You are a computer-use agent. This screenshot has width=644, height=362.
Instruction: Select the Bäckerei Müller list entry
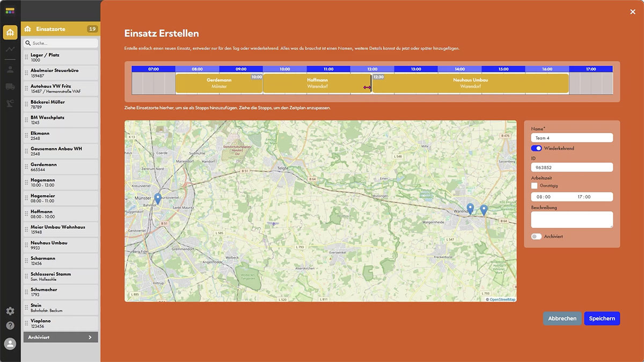[x=61, y=104]
